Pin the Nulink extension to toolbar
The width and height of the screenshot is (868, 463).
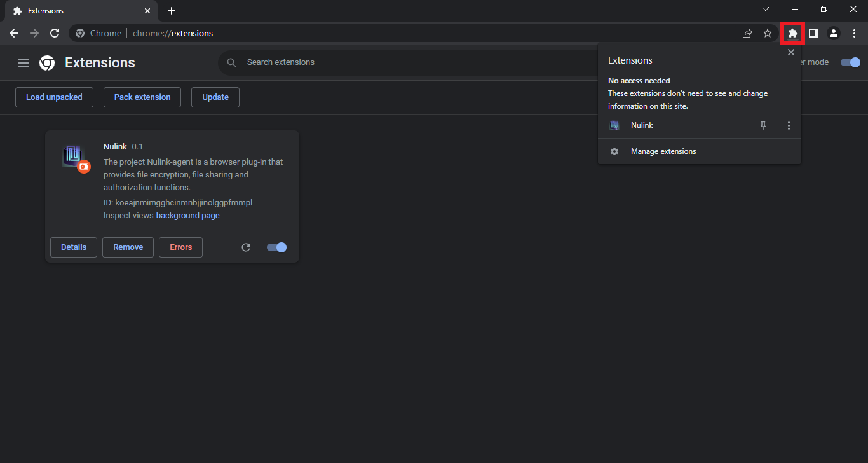(763, 126)
